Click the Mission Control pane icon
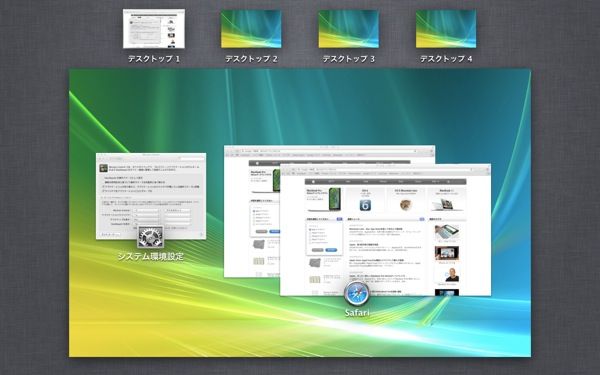The image size is (600, 375). coord(103,168)
